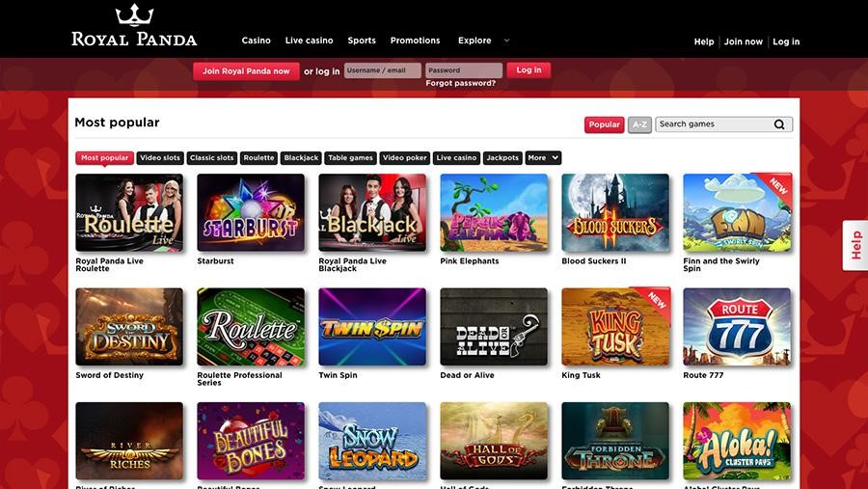Switch to Video slots category
Image resolution: width=868 pixels, height=489 pixels.
(x=160, y=158)
